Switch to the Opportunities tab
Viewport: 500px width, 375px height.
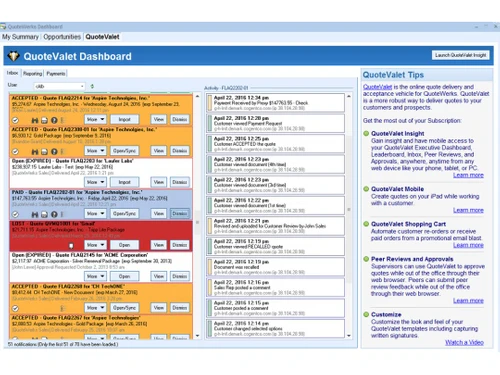62,37
